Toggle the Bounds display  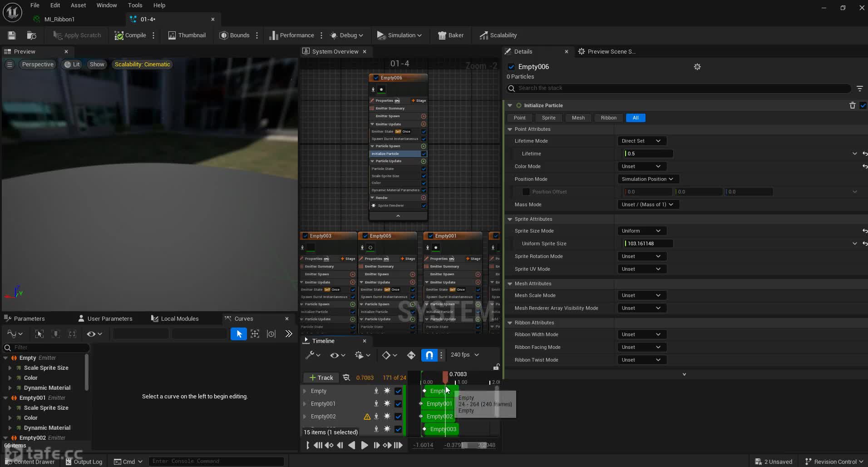(x=235, y=35)
